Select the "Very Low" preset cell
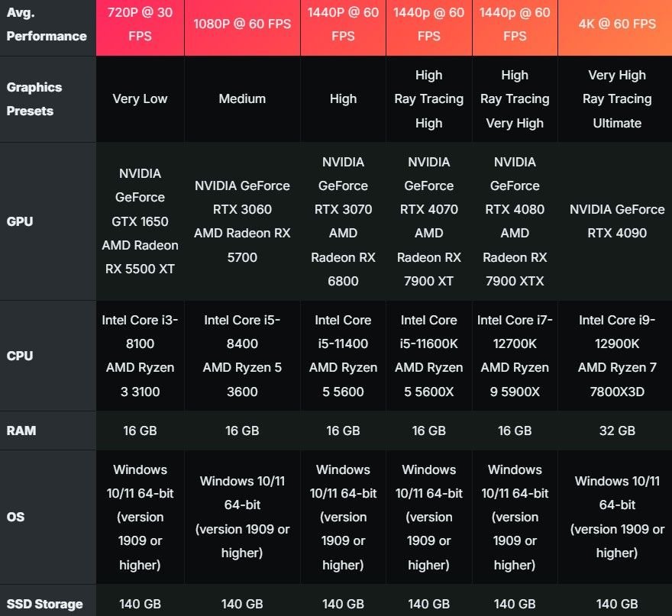 [x=141, y=99]
